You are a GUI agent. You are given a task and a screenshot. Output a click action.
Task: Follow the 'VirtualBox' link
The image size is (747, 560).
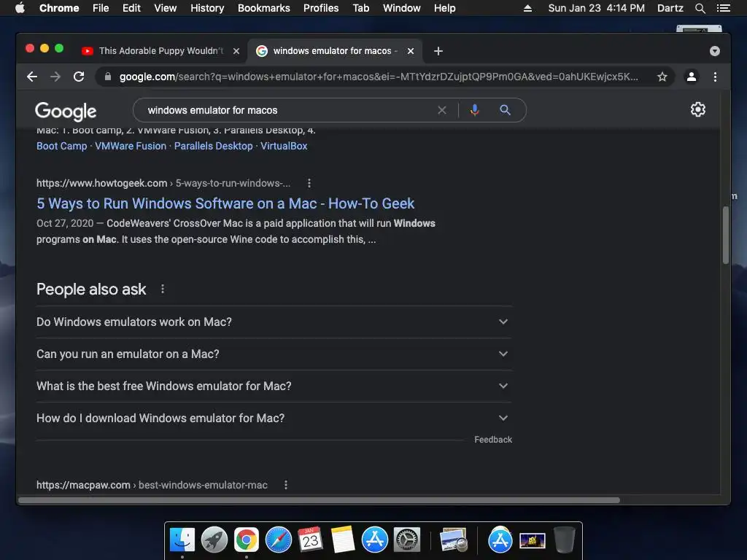tap(284, 146)
